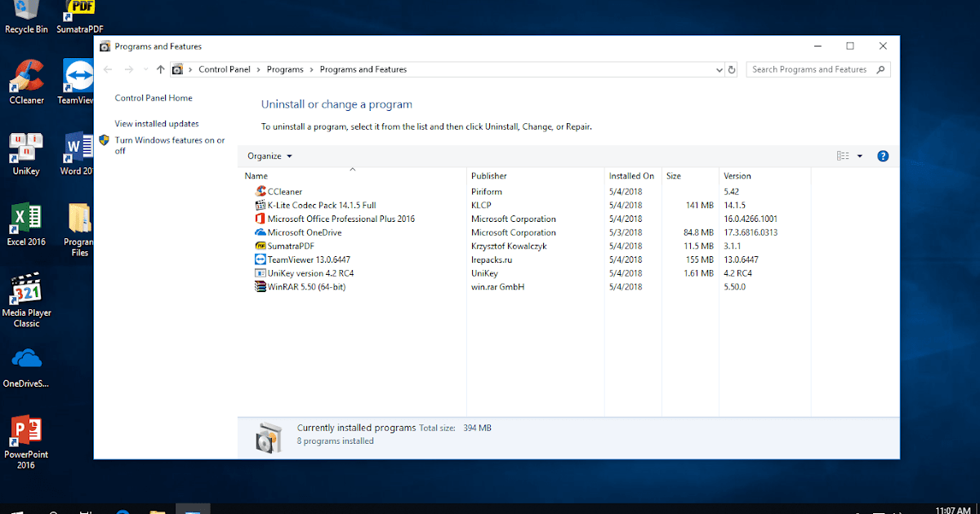Launch Media Player Classic from desktop

26,299
